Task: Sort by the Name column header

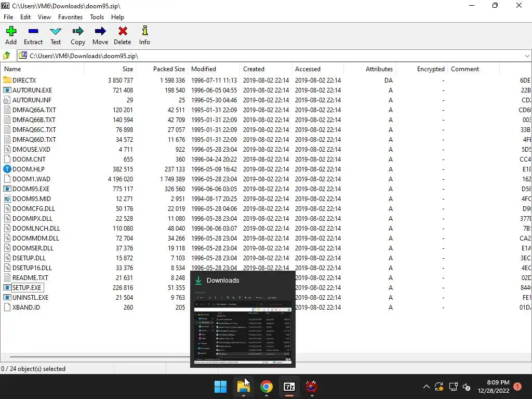Action: (x=42, y=69)
